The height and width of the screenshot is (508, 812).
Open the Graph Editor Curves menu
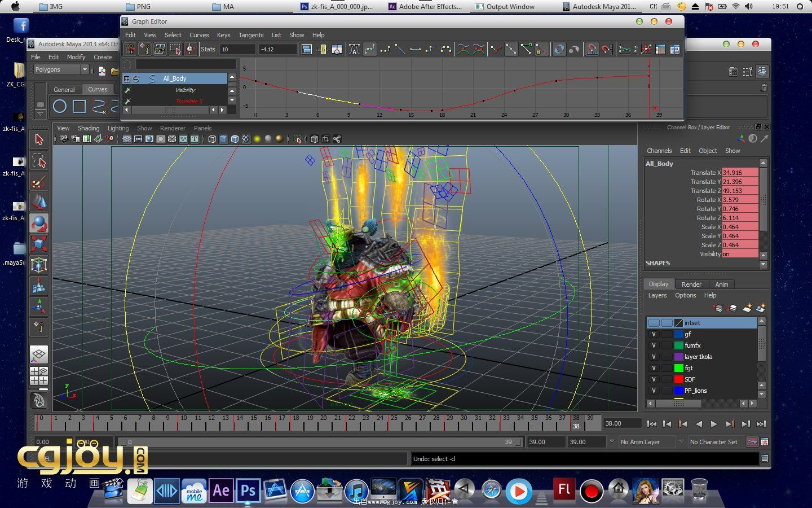(199, 35)
